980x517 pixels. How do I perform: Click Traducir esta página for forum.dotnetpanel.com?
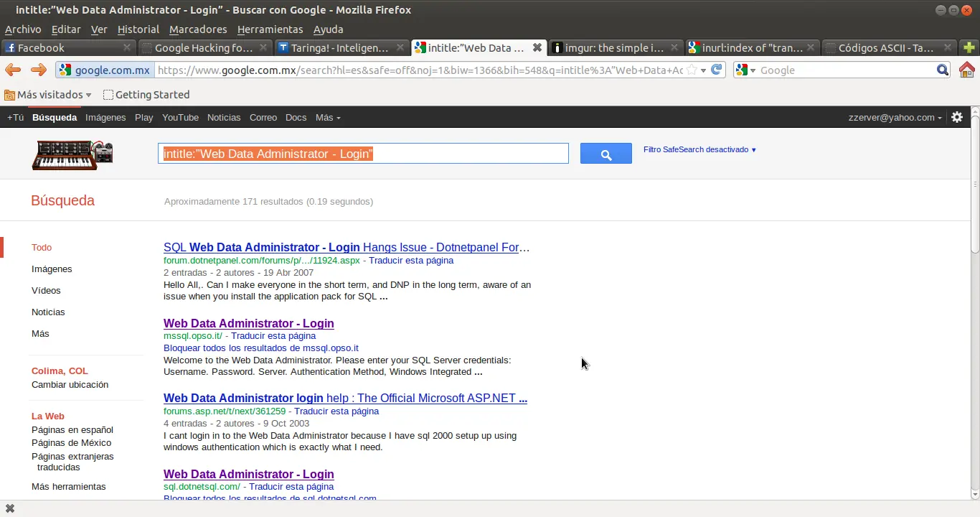(411, 260)
